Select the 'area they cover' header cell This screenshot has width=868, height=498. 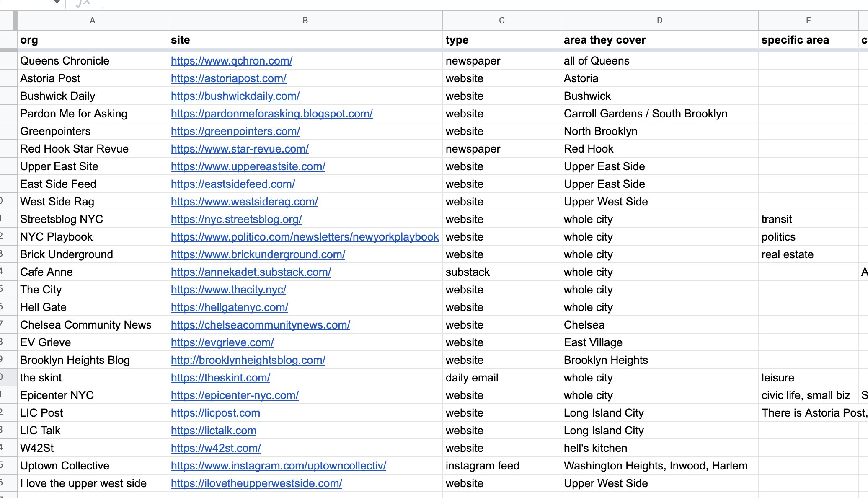660,40
